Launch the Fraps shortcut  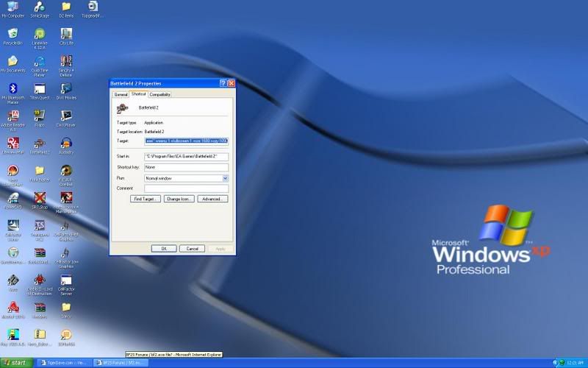tap(40, 119)
